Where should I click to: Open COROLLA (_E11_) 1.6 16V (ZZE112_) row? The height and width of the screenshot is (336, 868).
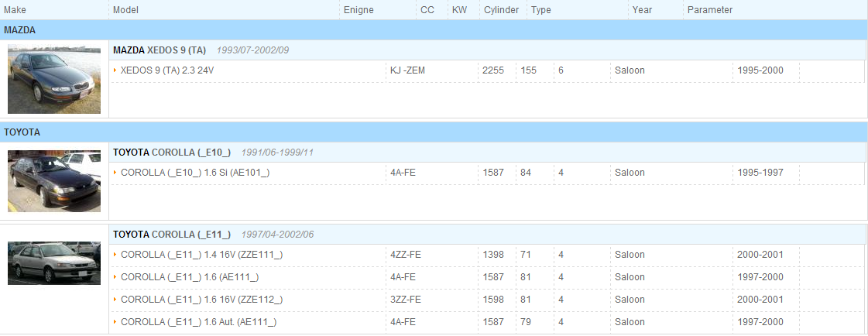pyautogui.click(x=487, y=300)
